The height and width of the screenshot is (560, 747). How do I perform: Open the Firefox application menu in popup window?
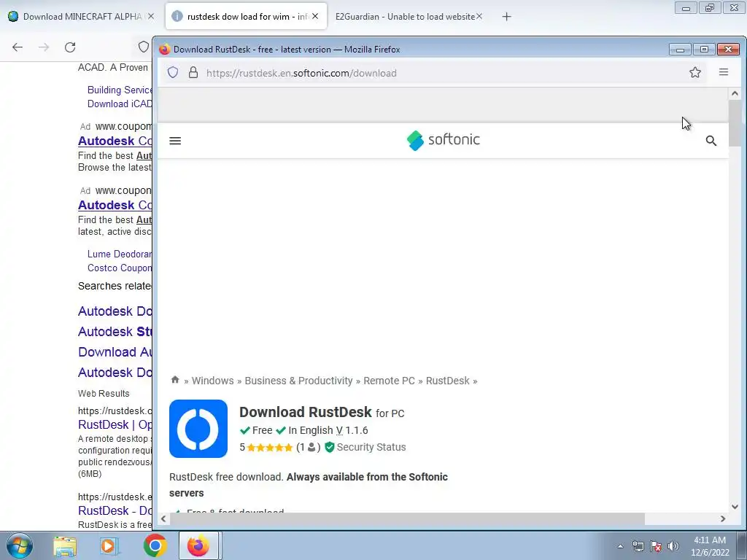tap(723, 72)
